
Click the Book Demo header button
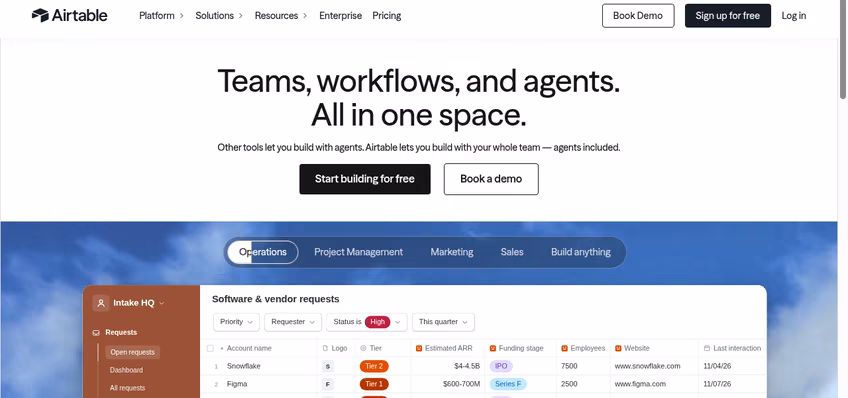click(638, 16)
